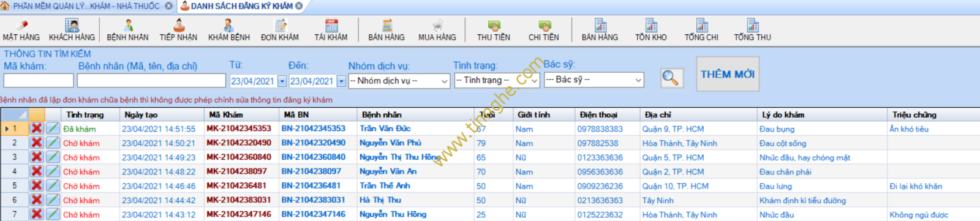Delete record of Trần Văn Đức

37,129
